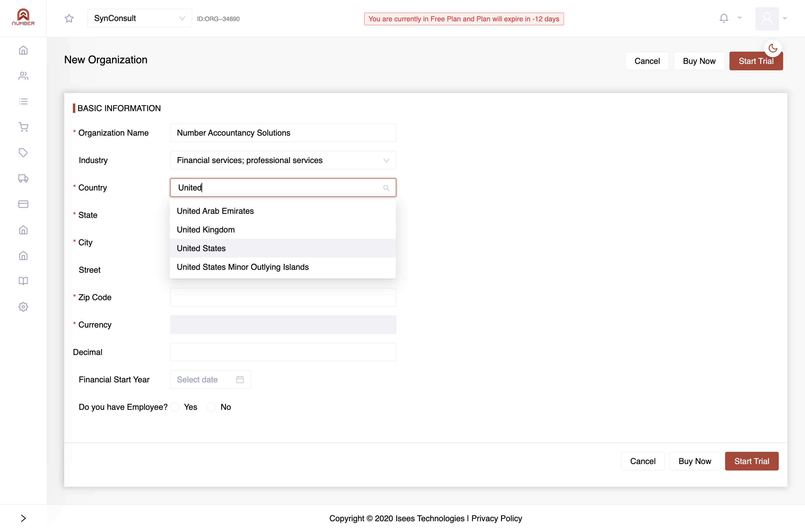Expand the sidebar with the arrow
The width and height of the screenshot is (805, 532).
coord(23,518)
